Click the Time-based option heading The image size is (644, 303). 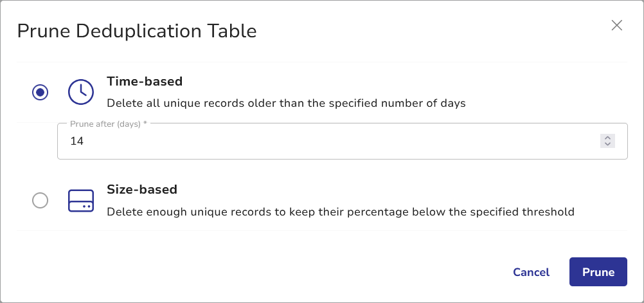pos(145,82)
